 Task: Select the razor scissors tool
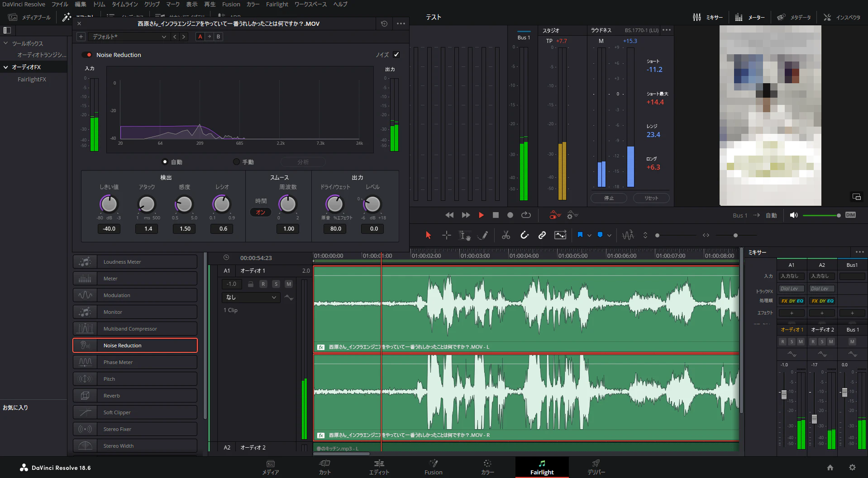[506, 235]
